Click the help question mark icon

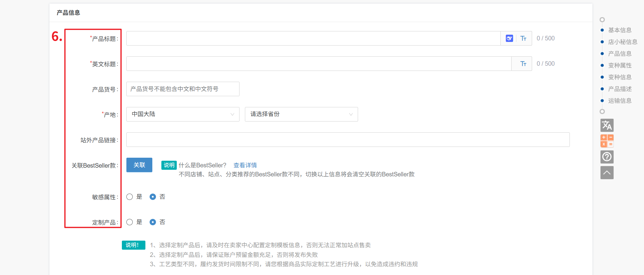[607, 157]
